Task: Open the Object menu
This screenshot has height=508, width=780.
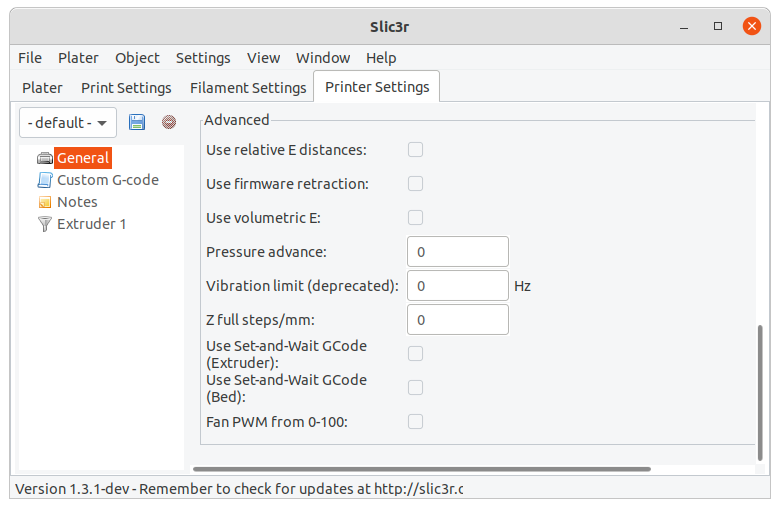Action: pos(137,58)
